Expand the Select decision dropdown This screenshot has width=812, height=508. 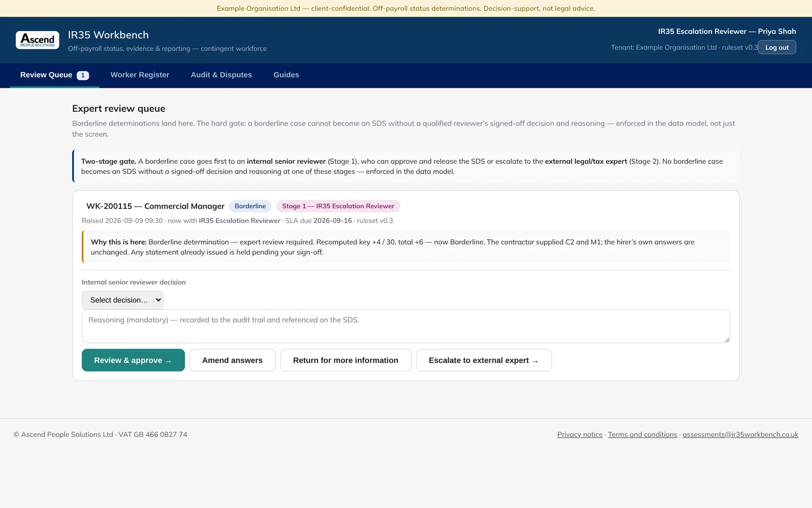(122, 300)
